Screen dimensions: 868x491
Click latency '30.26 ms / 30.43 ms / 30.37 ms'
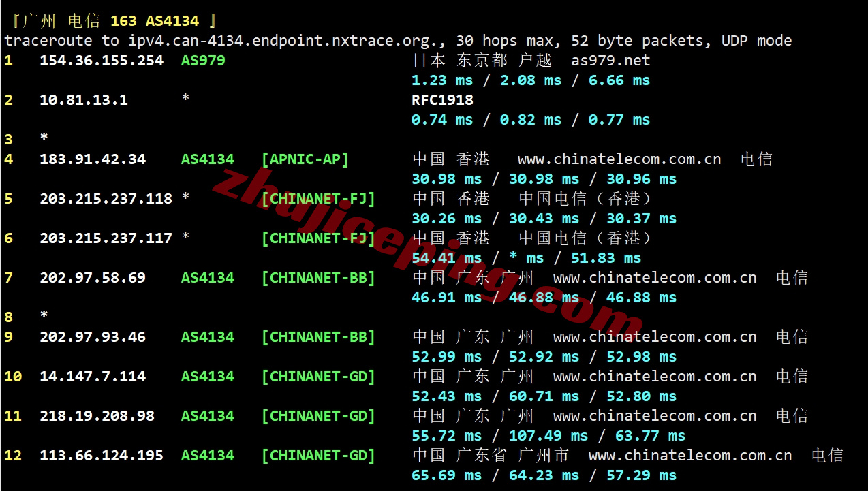pos(544,219)
